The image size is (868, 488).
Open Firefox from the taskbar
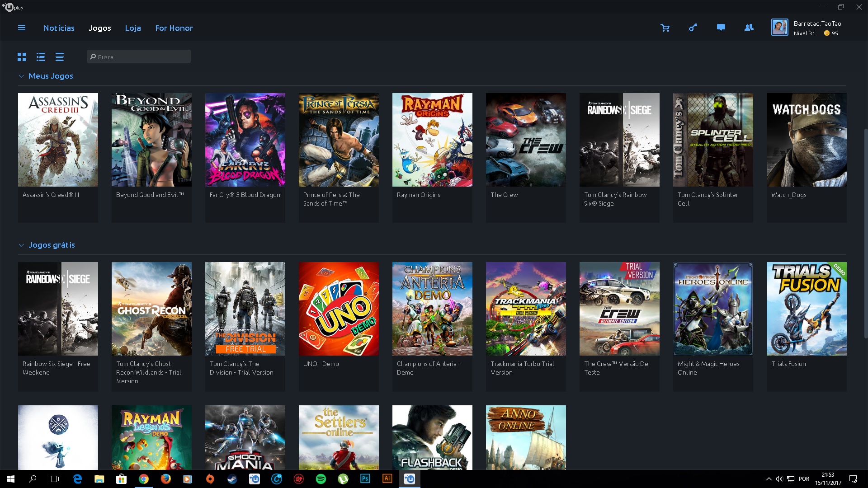[x=166, y=479]
